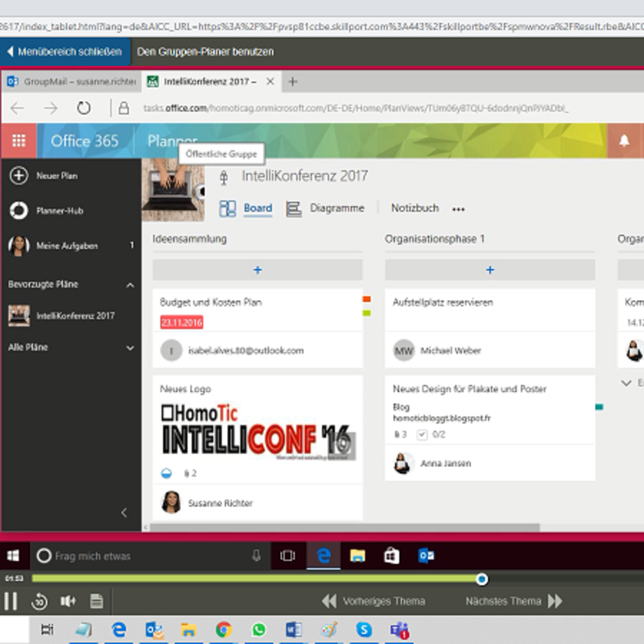
Task: Click the teal label on the Plakate card
Action: click(x=599, y=407)
